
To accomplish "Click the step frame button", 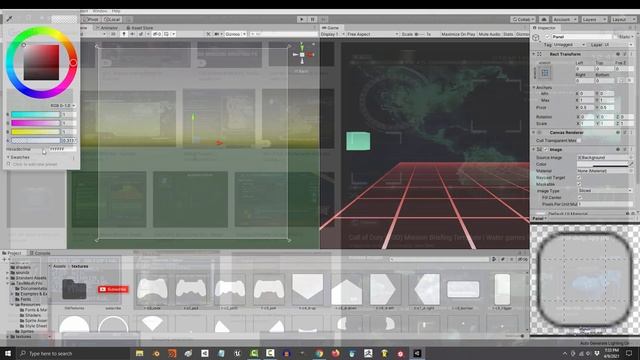I will (323, 19).
